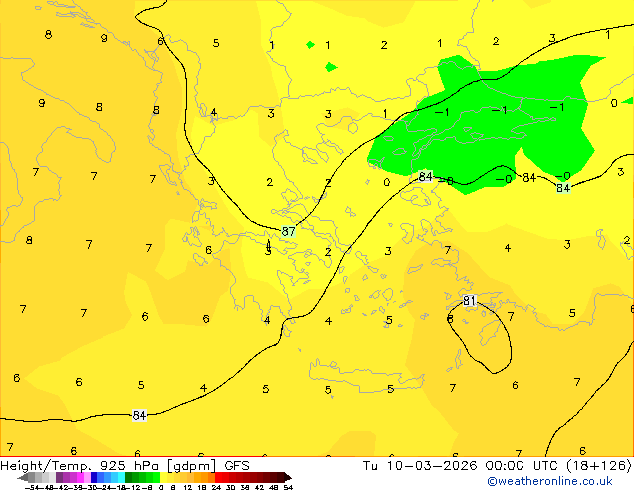This screenshot has height=490, width=634.
Task: Click the dark maroon arrow tip ending the legend
Action: pos(288,477)
